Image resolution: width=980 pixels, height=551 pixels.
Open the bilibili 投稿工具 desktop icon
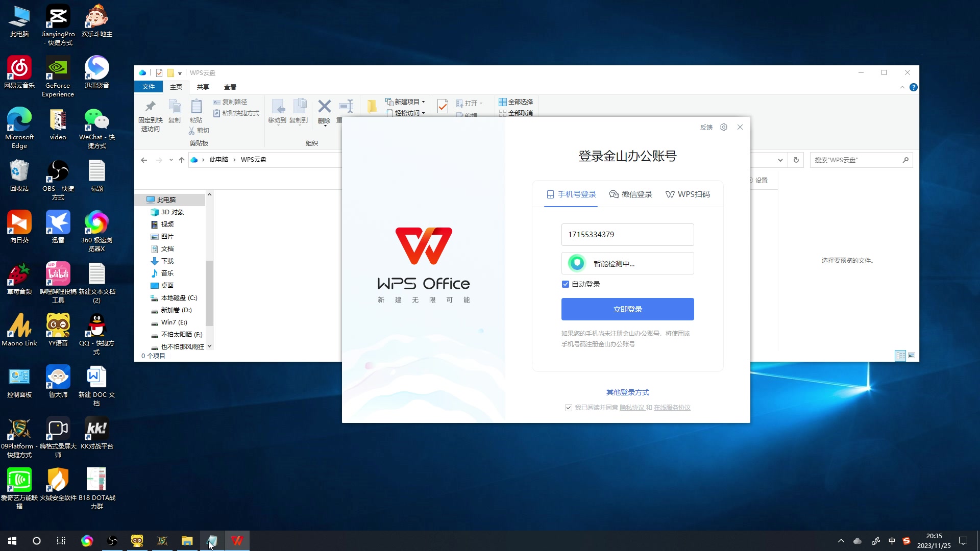(x=58, y=282)
